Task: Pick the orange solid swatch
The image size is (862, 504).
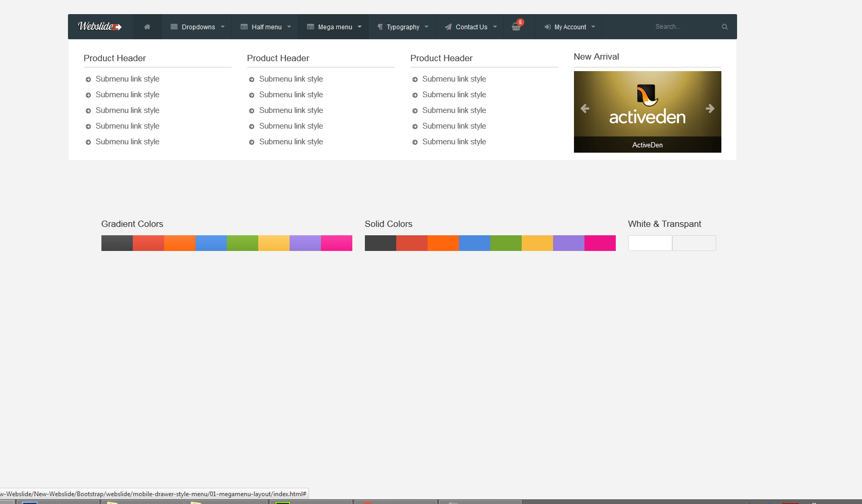Action: tap(443, 243)
